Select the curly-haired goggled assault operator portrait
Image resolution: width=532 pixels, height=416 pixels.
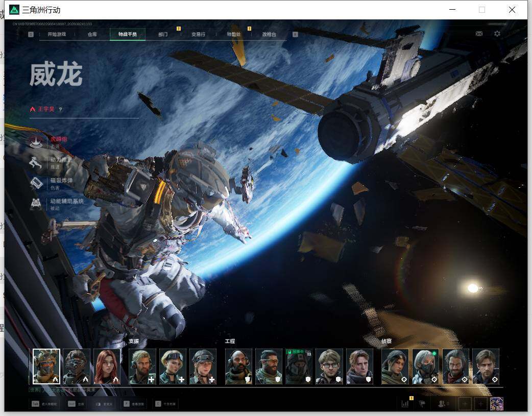coord(77,366)
